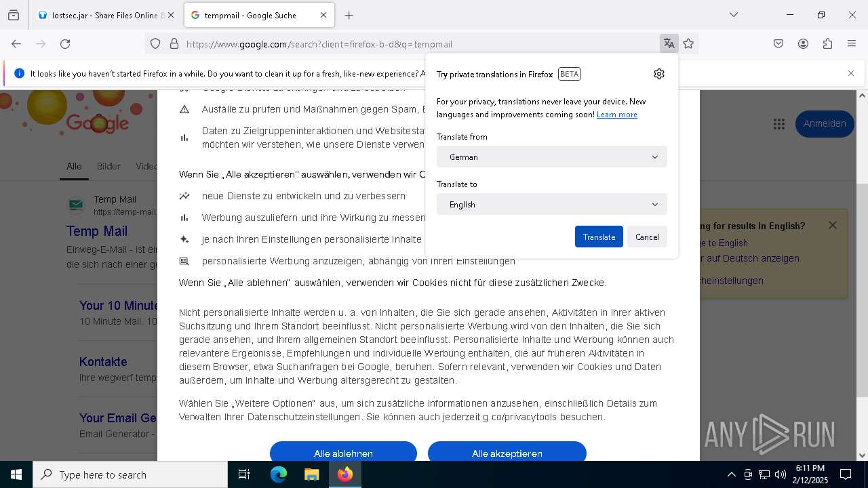Click the Anmelden sign-in button
The image size is (868, 488).
(x=825, y=123)
